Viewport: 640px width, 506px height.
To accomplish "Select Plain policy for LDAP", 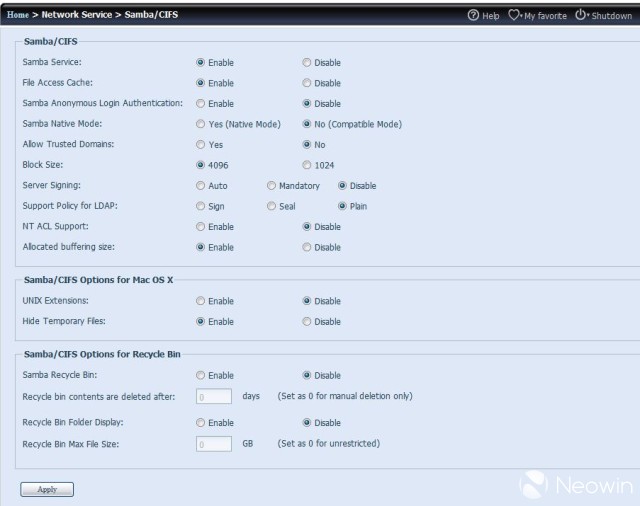I will [342, 206].
